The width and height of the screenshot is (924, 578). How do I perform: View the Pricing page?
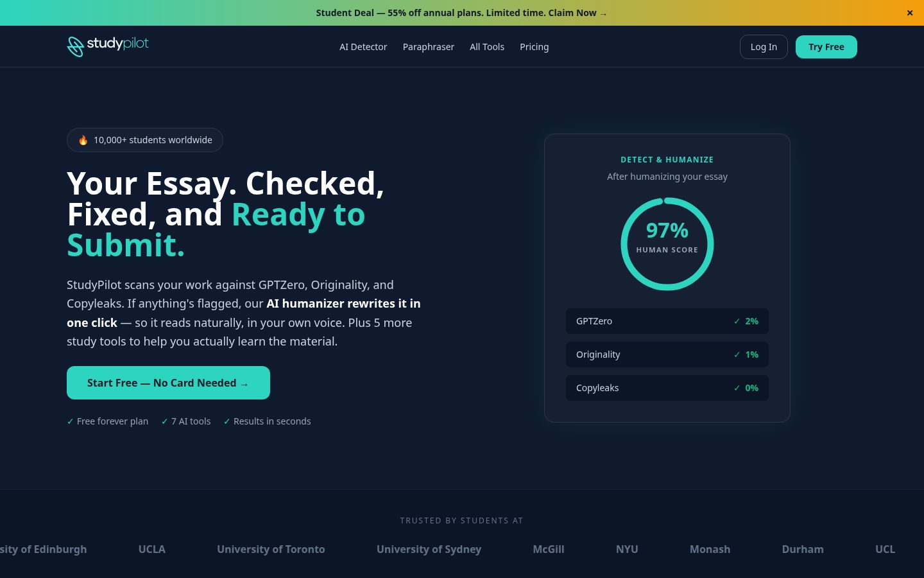pos(535,47)
